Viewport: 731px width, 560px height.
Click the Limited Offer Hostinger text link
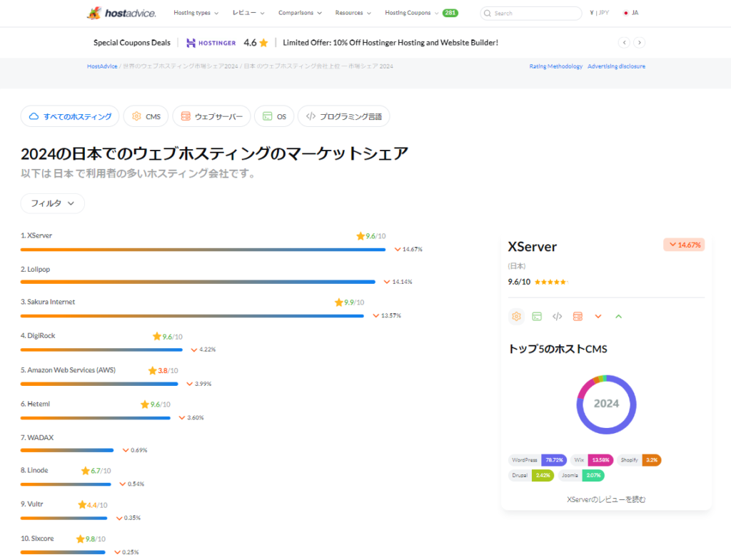390,43
